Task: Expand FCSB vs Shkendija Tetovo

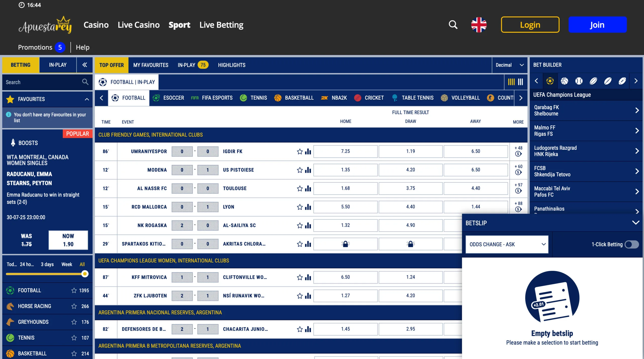Action: [586, 171]
